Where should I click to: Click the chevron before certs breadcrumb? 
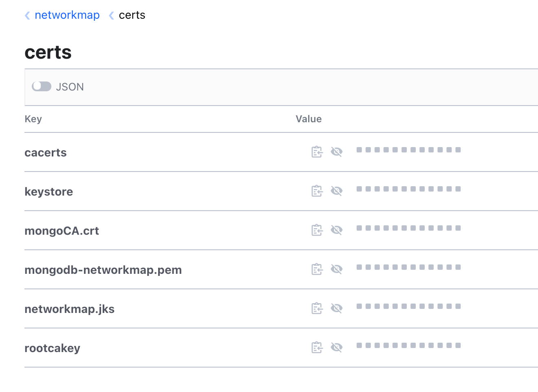111,15
